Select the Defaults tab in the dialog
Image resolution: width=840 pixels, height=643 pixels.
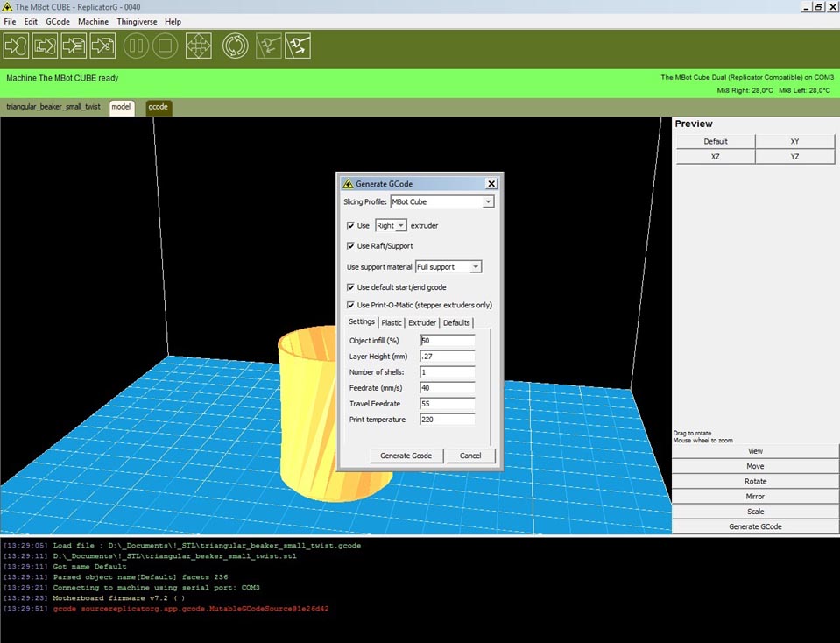tap(456, 322)
